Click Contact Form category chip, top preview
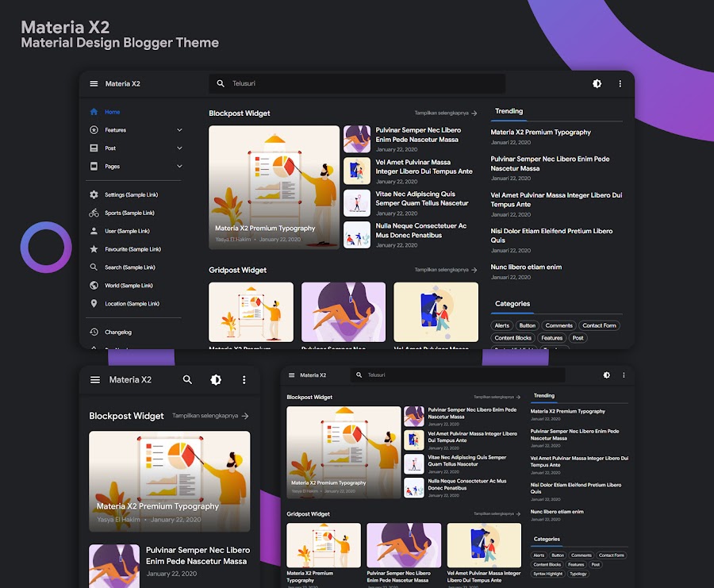The image size is (714, 588). (x=599, y=325)
